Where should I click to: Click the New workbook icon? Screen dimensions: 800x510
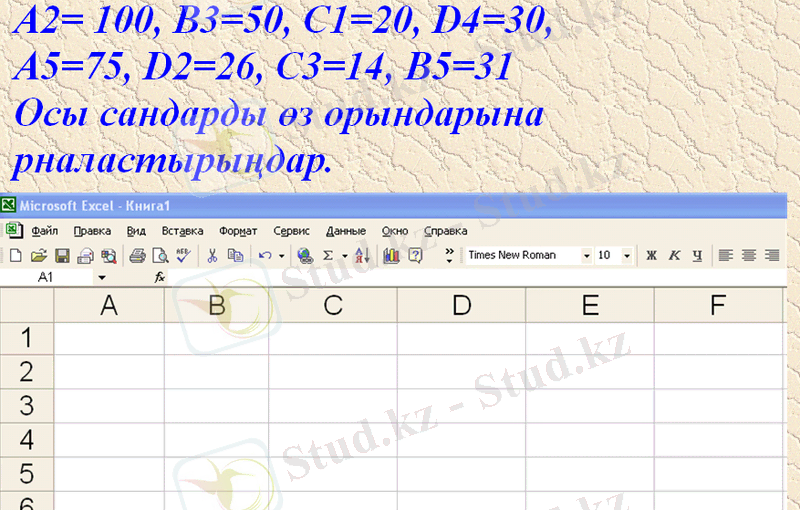[x=15, y=256]
